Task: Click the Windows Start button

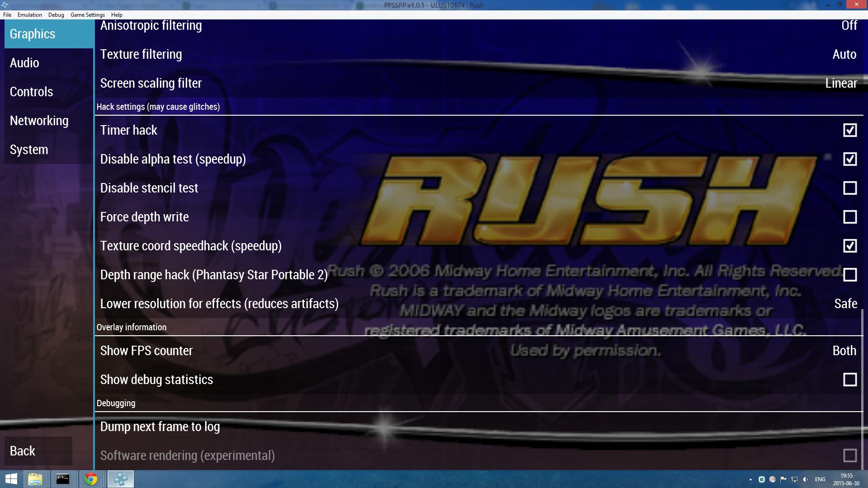Action: point(11,479)
